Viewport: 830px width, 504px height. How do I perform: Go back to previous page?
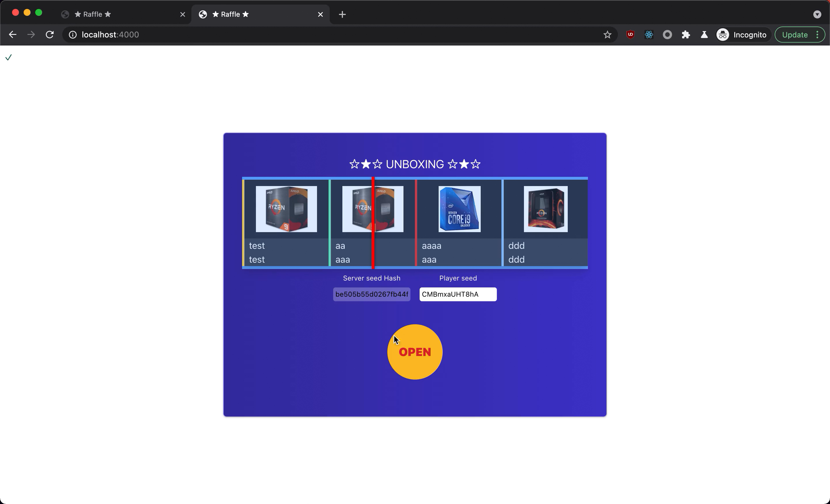point(13,35)
